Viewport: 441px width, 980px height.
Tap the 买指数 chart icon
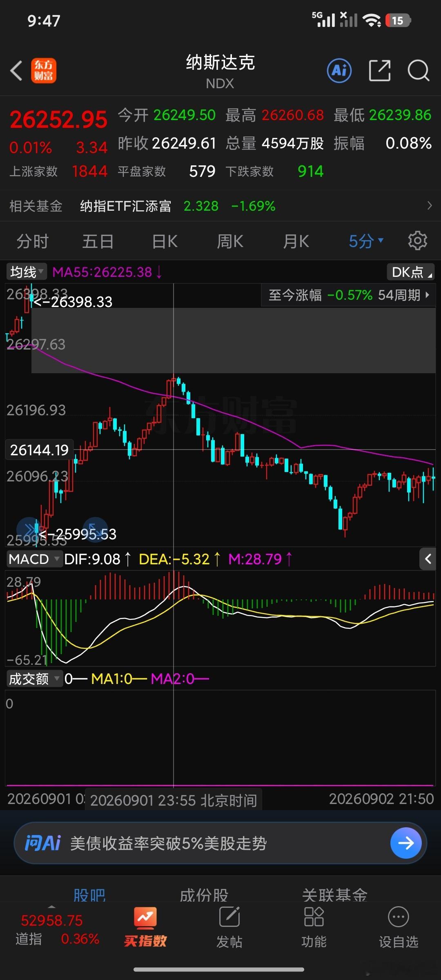coord(145,918)
